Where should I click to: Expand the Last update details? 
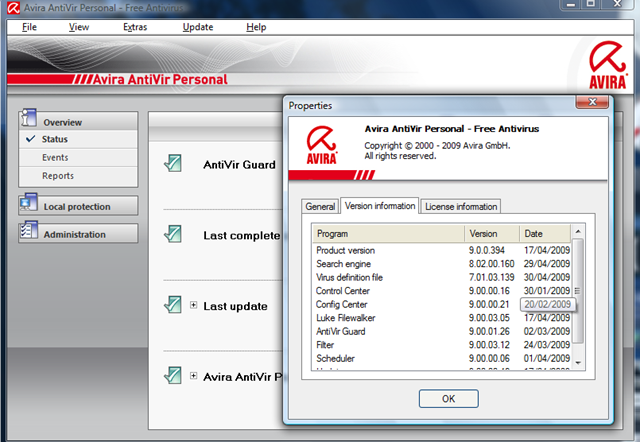[x=193, y=305]
